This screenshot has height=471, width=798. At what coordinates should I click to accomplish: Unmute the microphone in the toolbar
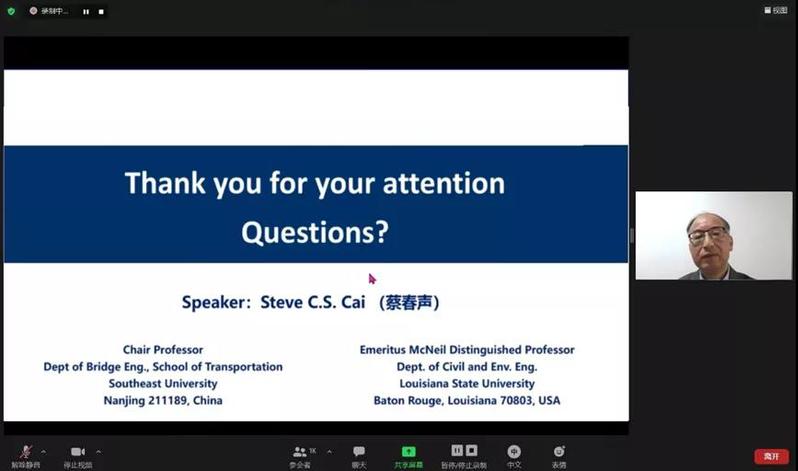26,453
